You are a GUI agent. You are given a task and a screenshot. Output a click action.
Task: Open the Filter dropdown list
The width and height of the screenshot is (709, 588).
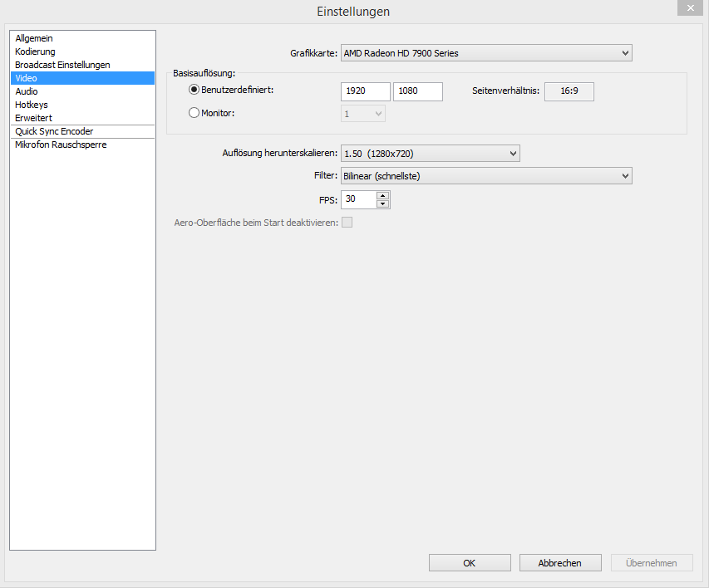point(486,176)
